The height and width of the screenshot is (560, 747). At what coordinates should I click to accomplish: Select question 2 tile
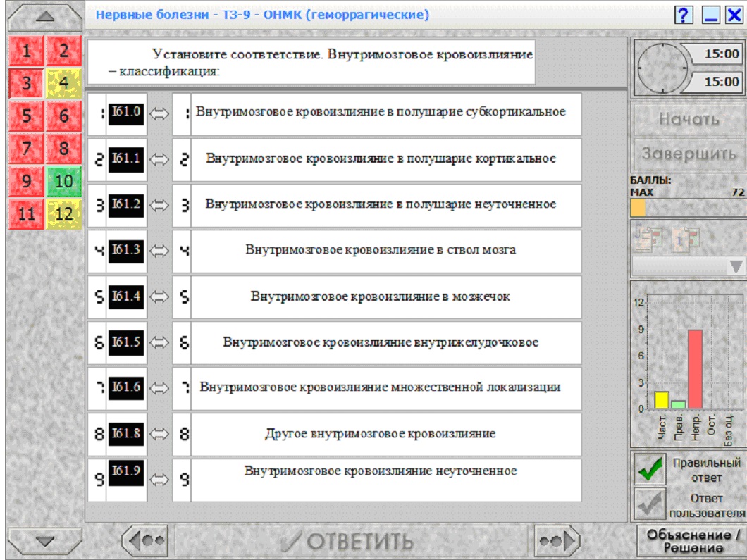click(64, 51)
